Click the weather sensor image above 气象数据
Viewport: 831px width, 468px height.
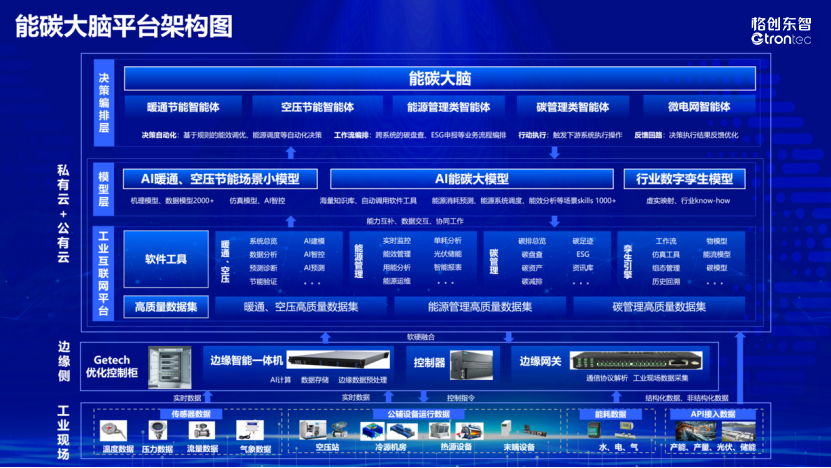[250, 430]
